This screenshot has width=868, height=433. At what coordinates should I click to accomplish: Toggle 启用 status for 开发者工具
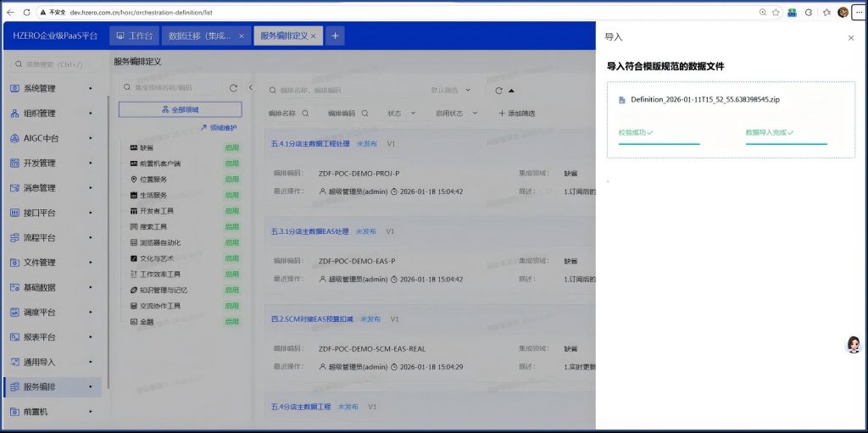(x=231, y=210)
